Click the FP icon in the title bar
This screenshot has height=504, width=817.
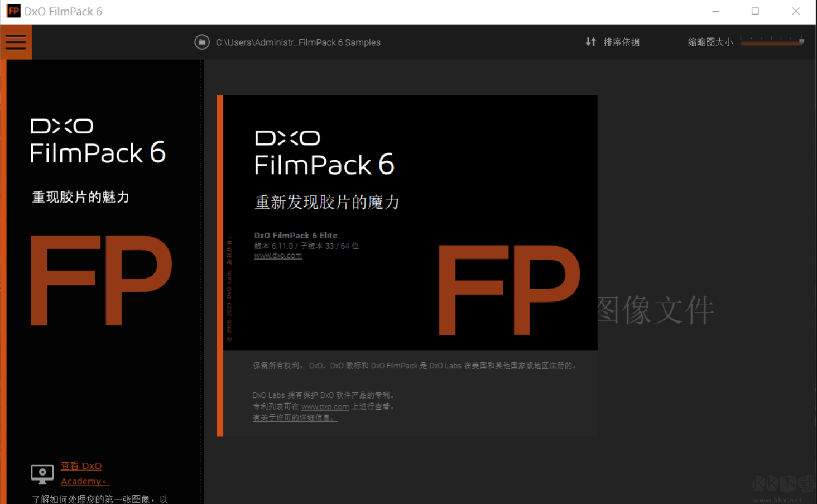pos(12,11)
